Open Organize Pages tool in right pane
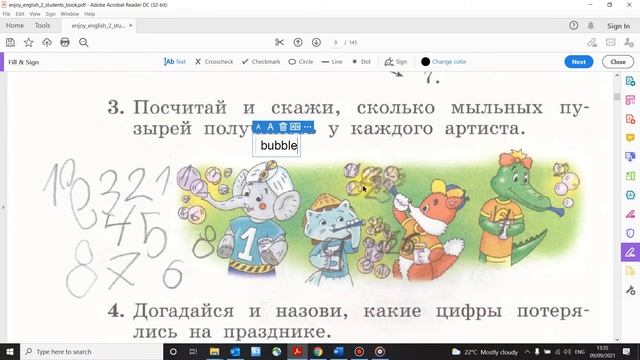The height and width of the screenshot is (360, 640). [630, 100]
